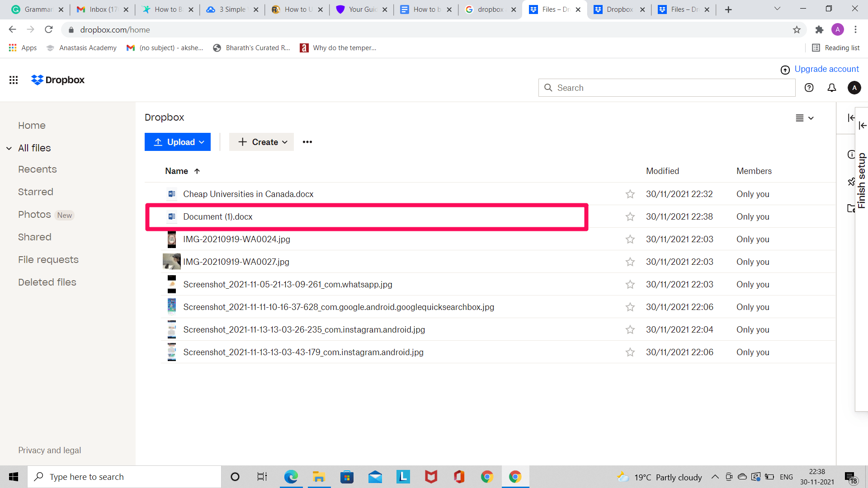Open Mail app from taskbar
Screen dimensions: 868x488
[x=375, y=477]
